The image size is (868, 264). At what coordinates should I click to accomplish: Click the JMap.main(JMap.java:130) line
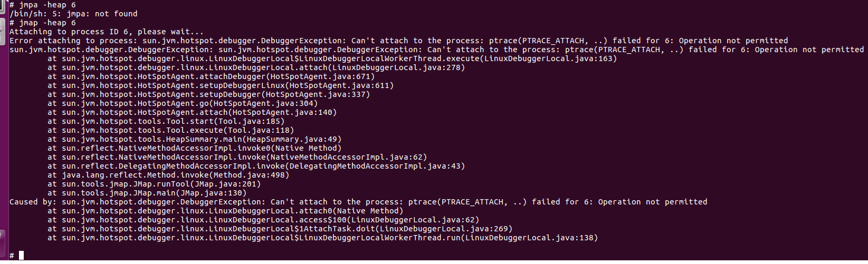click(147, 193)
